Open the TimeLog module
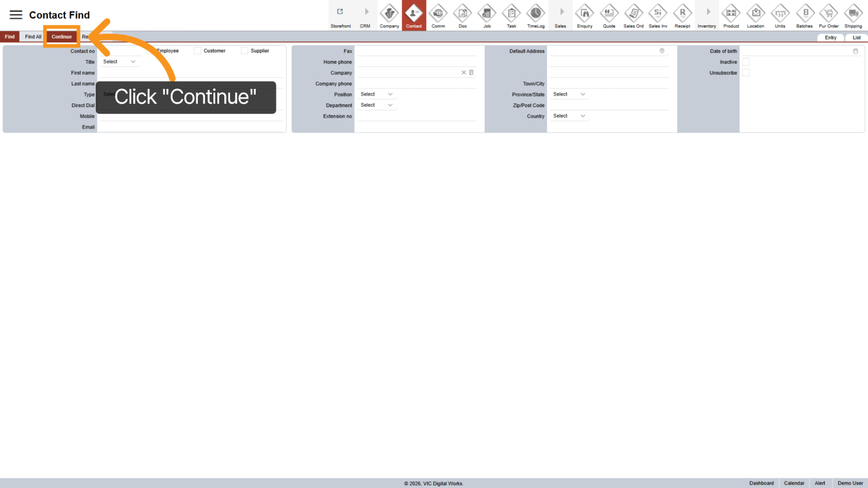The width and height of the screenshot is (868, 488). tap(536, 15)
